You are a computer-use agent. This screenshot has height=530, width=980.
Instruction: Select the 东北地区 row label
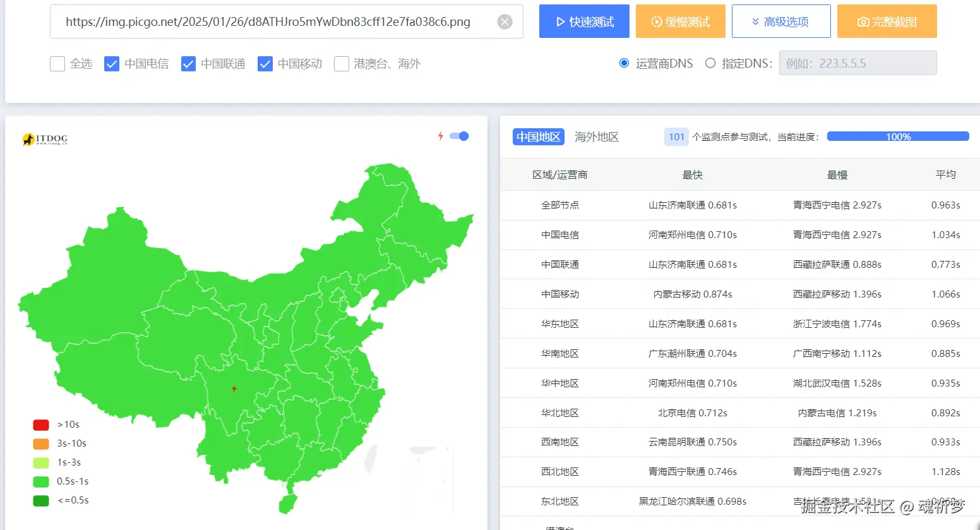coord(560,502)
